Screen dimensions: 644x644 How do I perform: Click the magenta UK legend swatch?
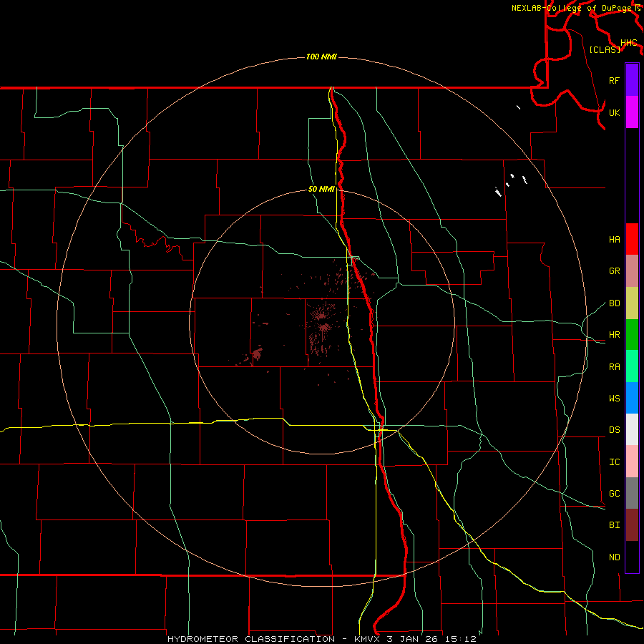pyautogui.click(x=632, y=112)
